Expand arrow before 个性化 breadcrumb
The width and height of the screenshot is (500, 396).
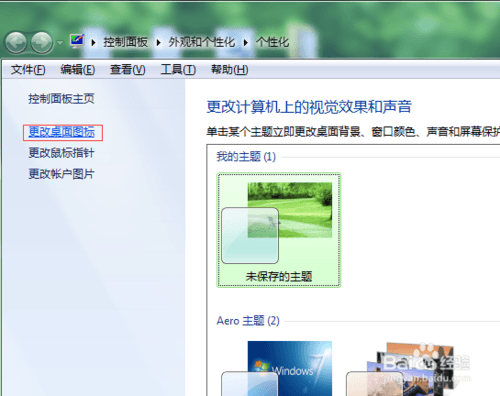coord(246,43)
